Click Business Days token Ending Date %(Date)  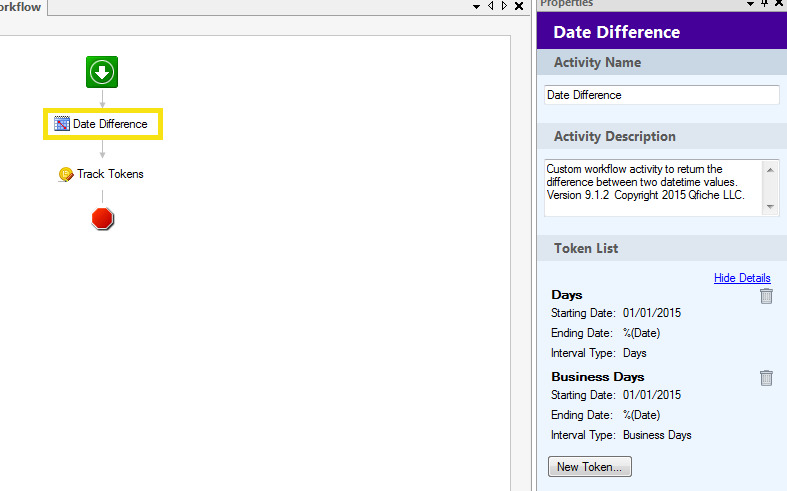pos(641,415)
